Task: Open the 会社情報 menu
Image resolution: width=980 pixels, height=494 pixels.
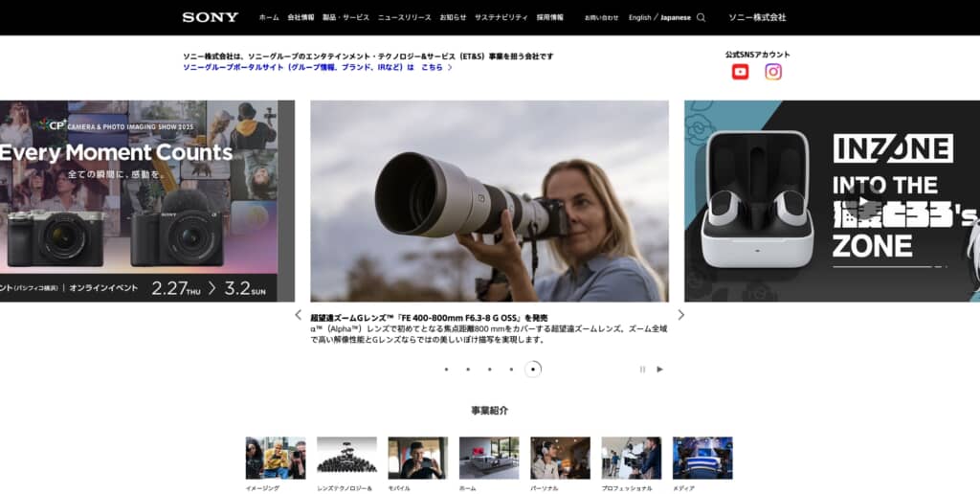Action: click(301, 17)
